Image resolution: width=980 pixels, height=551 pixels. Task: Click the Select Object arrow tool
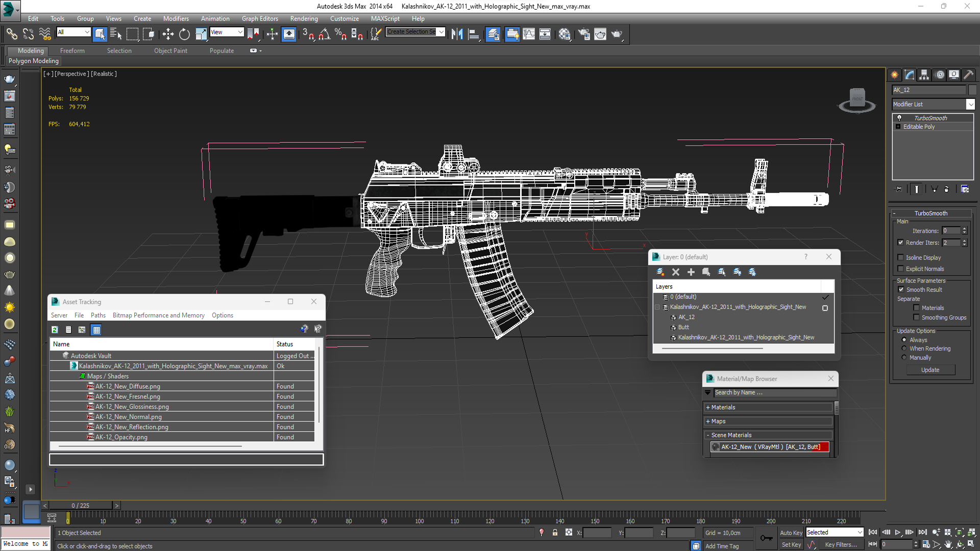(100, 34)
